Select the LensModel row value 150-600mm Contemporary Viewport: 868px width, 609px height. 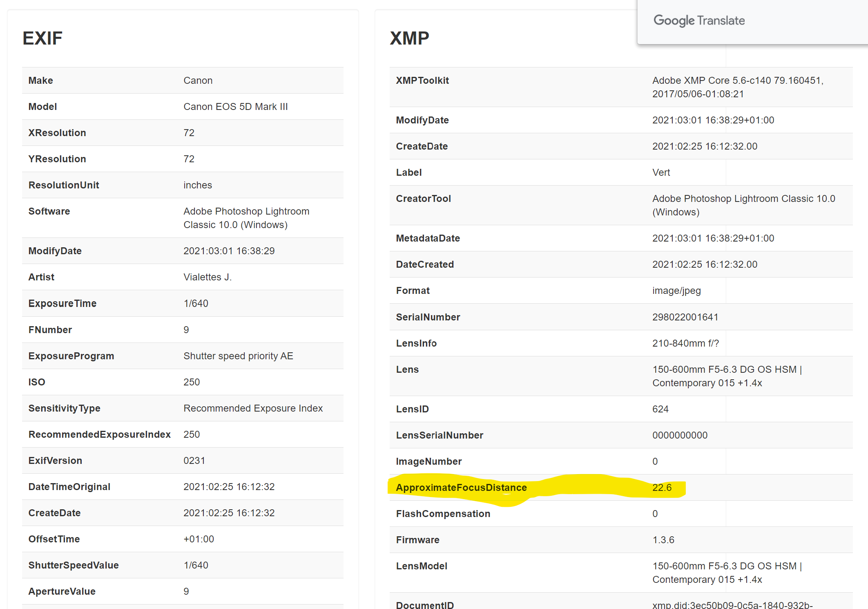click(x=727, y=573)
